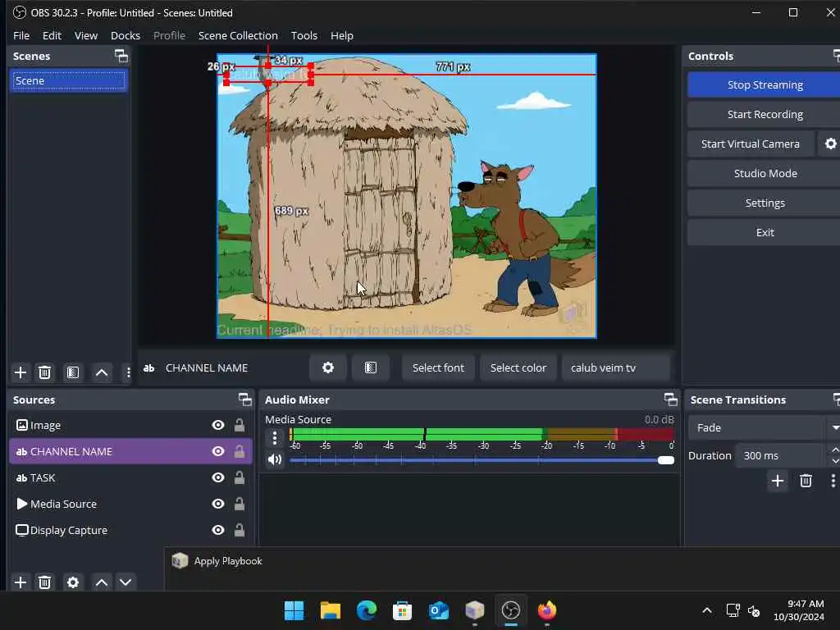The width and height of the screenshot is (840, 630).
Task: Click the calub veim tv text field
Action: coord(616,367)
